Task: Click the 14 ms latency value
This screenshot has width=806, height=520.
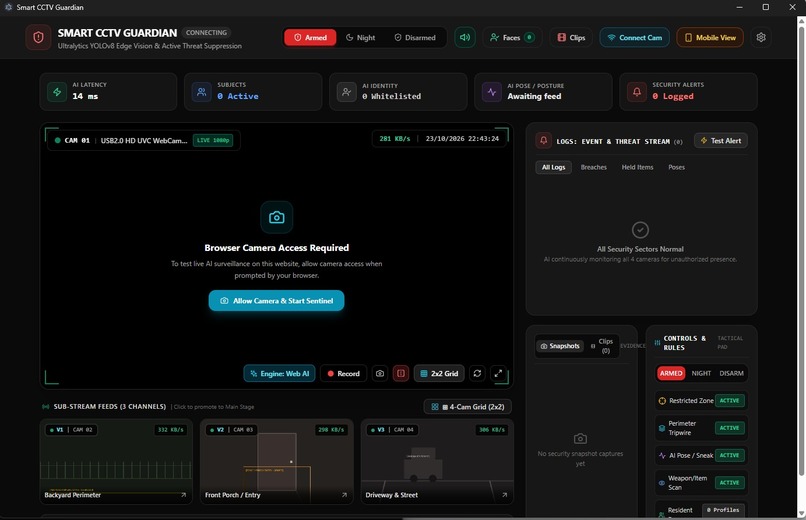Action: click(85, 96)
